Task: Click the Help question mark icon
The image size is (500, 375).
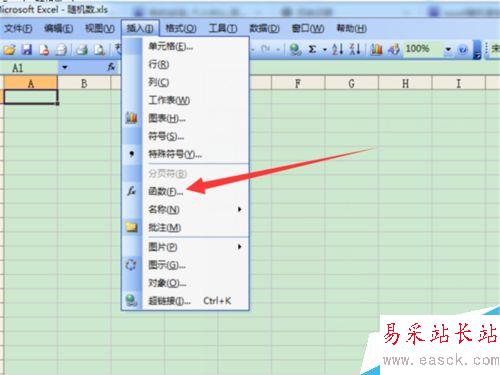Action: pos(463,50)
